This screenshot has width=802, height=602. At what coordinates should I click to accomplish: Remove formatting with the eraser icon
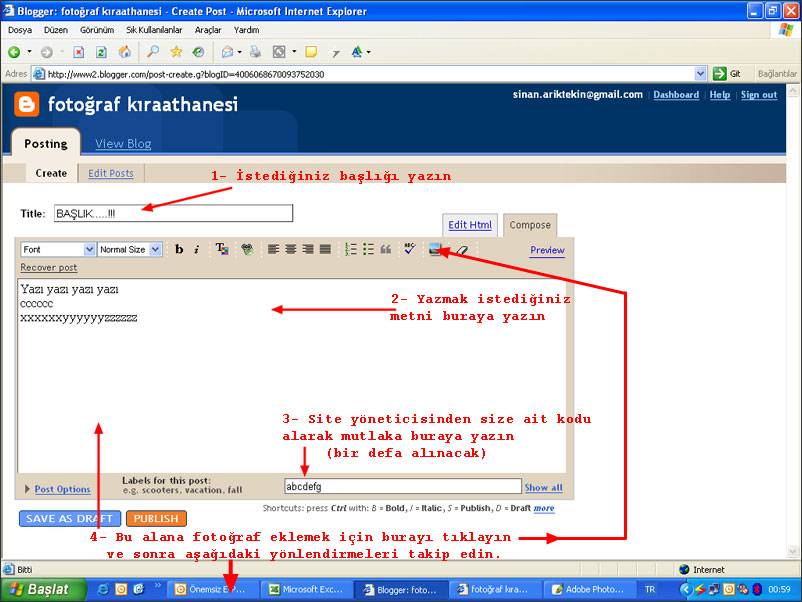click(x=462, y=250)
